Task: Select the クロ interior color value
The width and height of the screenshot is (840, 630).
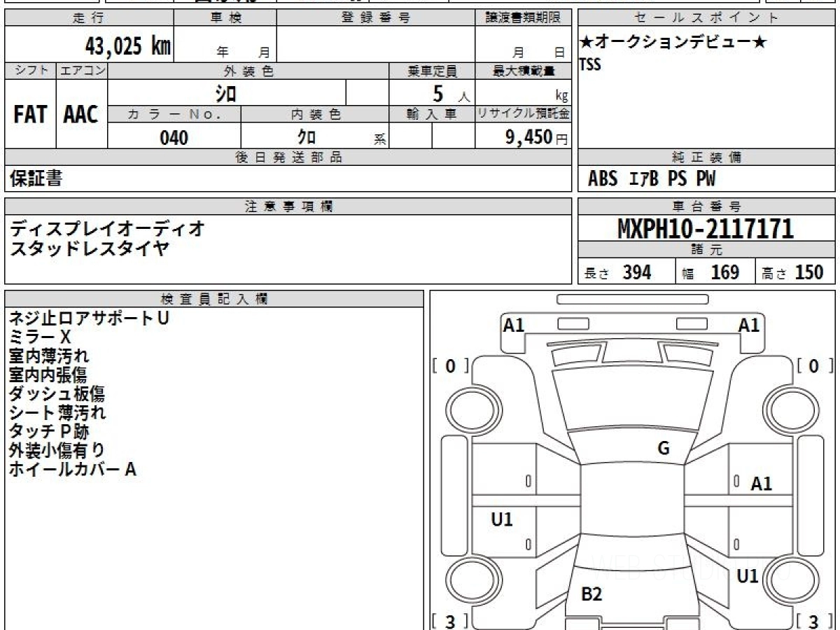Action: point(307,138)
